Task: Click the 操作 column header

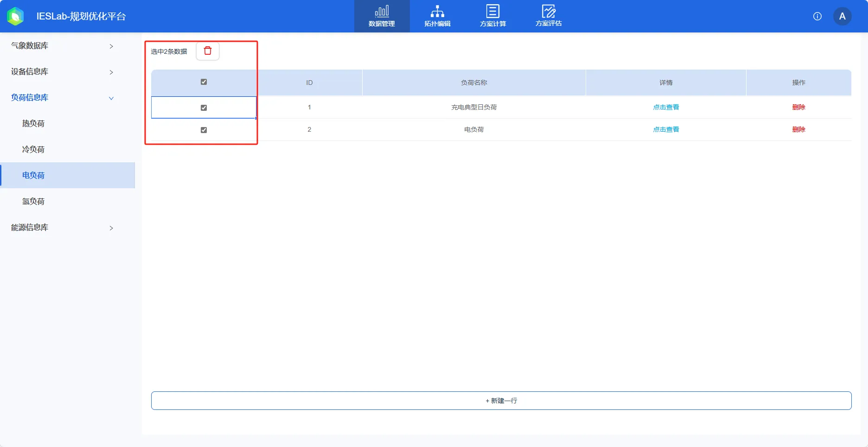Action: [x=798, y=83]
